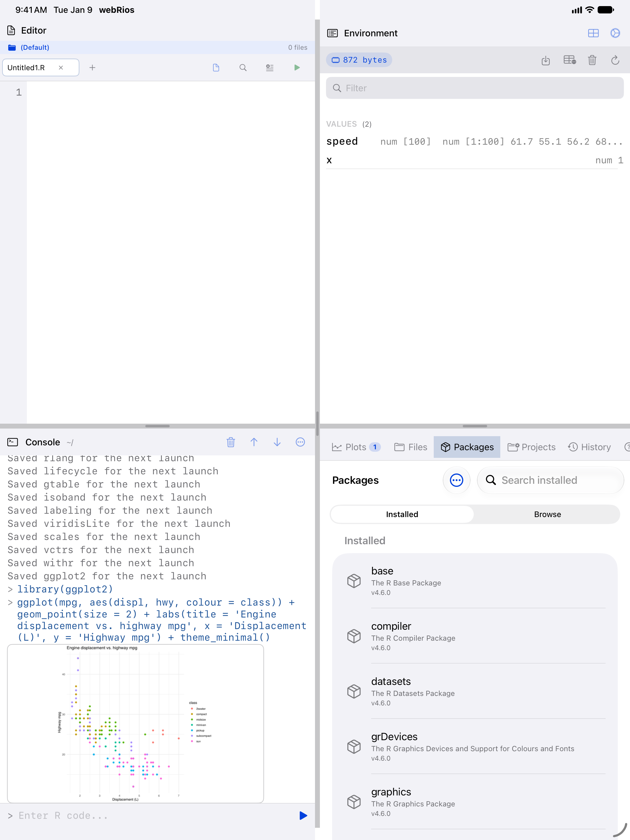Switch to the Browse segment

click(x=547, y=514)
